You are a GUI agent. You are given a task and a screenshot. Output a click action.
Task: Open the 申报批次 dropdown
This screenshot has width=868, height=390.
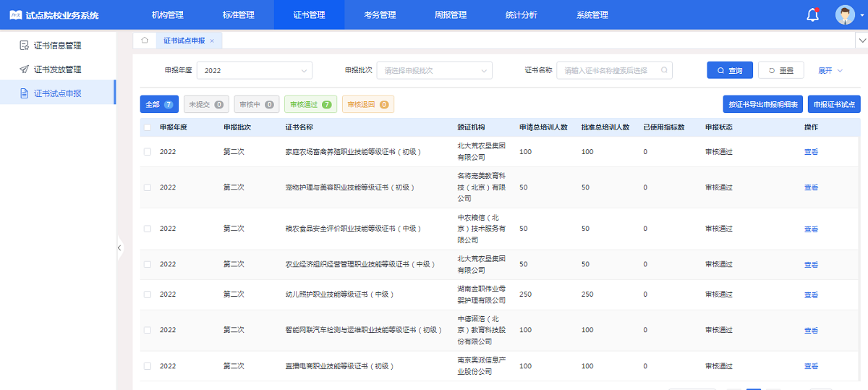tap(434, 71)
